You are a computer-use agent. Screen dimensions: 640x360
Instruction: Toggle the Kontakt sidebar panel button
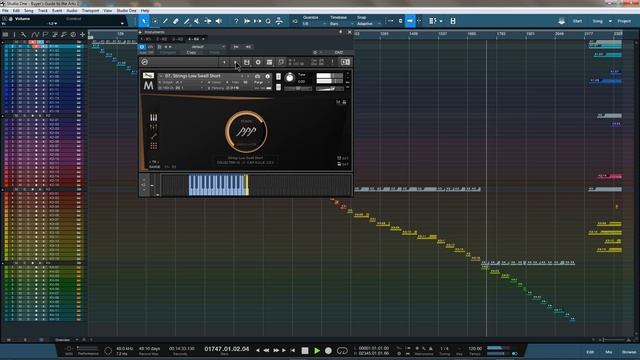point(345,62)
